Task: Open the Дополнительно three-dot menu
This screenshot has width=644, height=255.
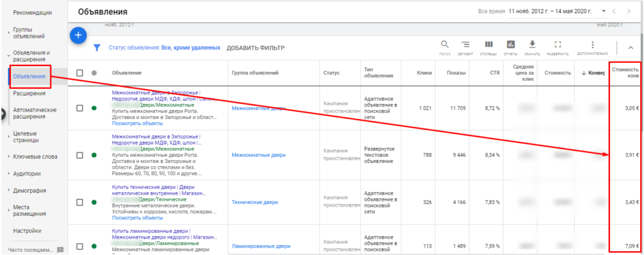Action: tap(592, 45)
